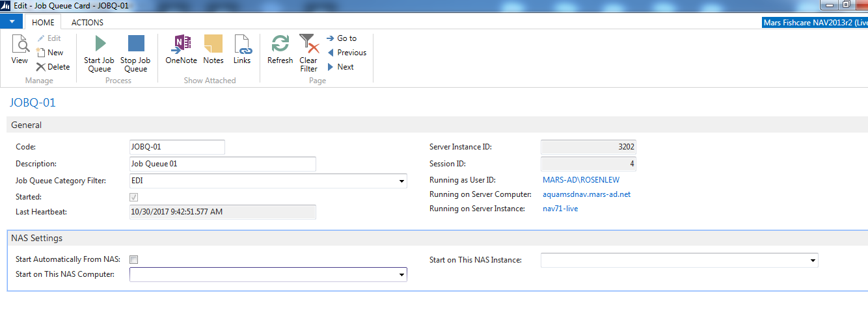The width and height of the screenshot is (868, 310).
Task: Click the Start Job Queue icon
Action: (100, 44)
